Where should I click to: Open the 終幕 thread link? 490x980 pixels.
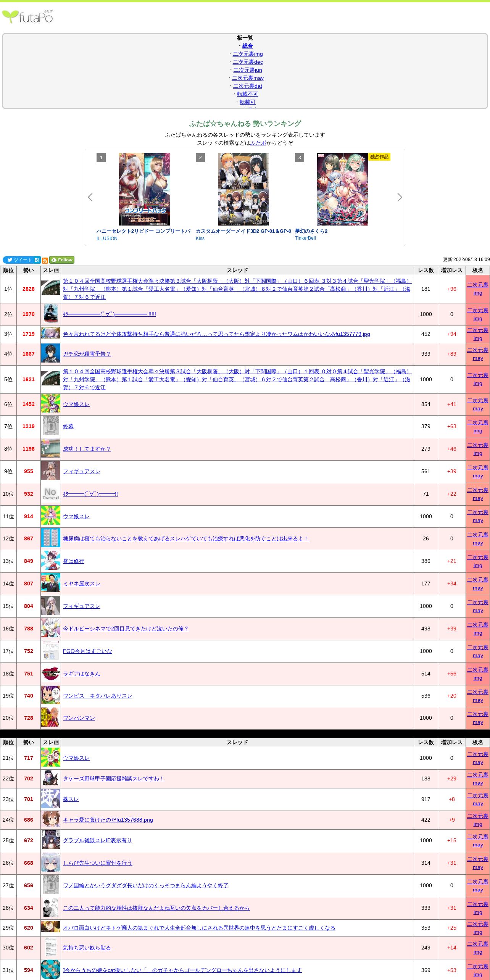pos(68,426)
